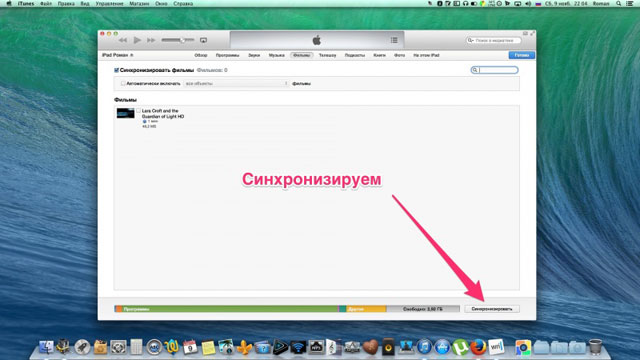Click the eject icon beside iPad Роман
The image size is (640, 360).
[131, 55]
